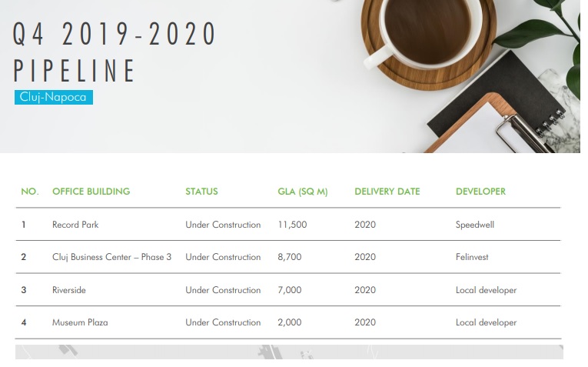
Task: Click the Museum Plaza building name
Action: (x=80, y=322)
